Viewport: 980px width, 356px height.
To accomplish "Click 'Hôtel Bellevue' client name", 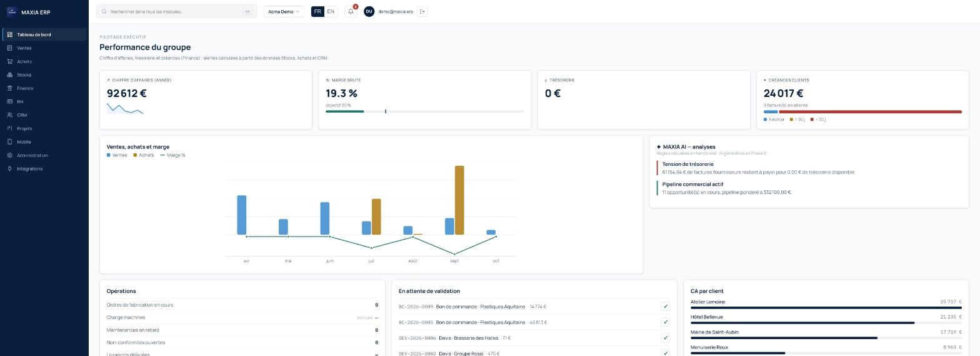I will (706, 317).
